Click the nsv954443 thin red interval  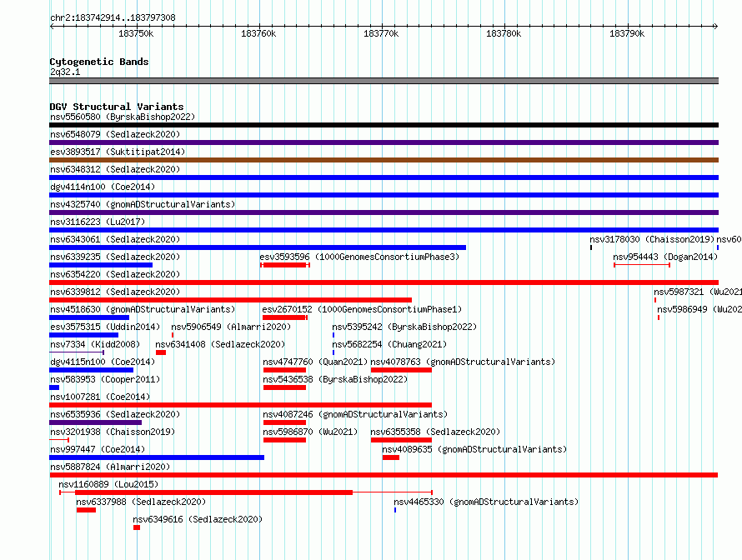(642, 265)
